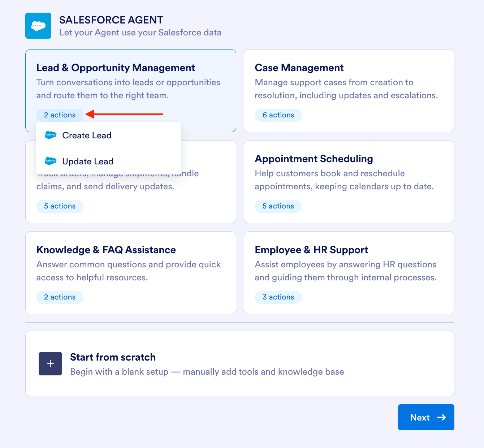The width and height of the screenshot is (484, 448).
Task: Click the Salesforce icon beside Update Lead
Action: 51,161
